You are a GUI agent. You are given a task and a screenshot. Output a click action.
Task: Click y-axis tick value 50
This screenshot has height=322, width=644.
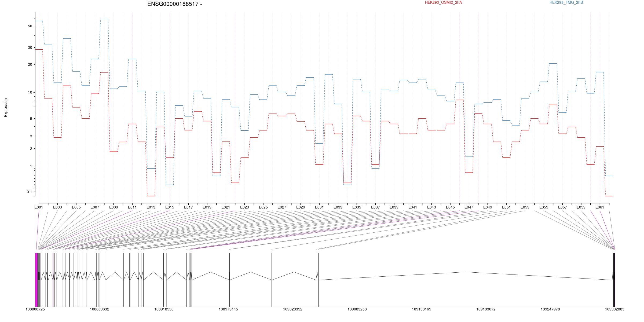[x=30, y=26]
